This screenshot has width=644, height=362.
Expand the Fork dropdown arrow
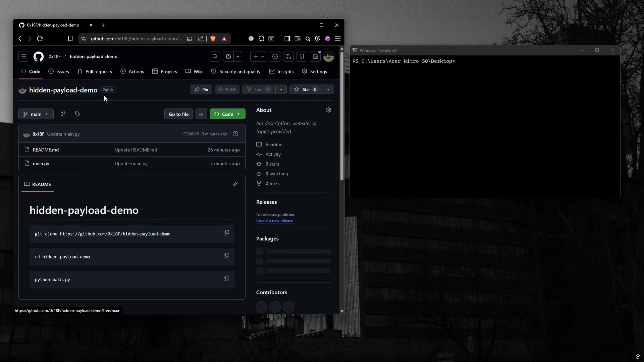281,89
